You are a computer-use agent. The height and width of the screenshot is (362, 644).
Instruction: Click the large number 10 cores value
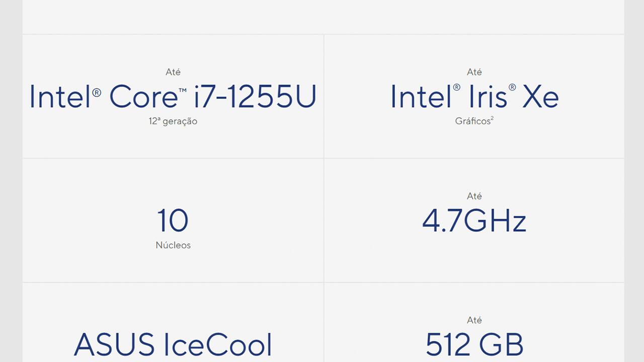click(173, 220)
